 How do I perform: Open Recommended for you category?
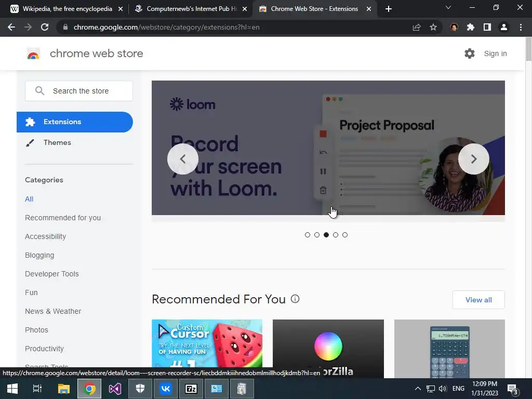pyautogui.click(x=63, y=218)
